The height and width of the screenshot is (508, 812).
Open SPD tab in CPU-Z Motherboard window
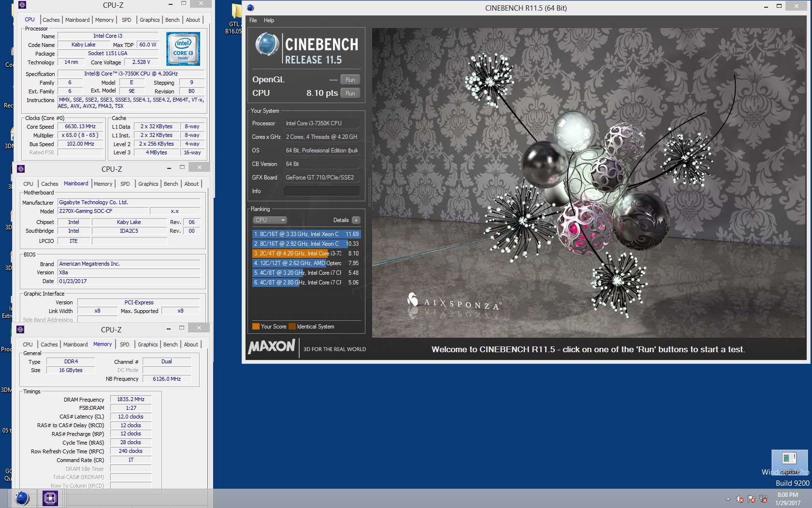coord(125,184)
